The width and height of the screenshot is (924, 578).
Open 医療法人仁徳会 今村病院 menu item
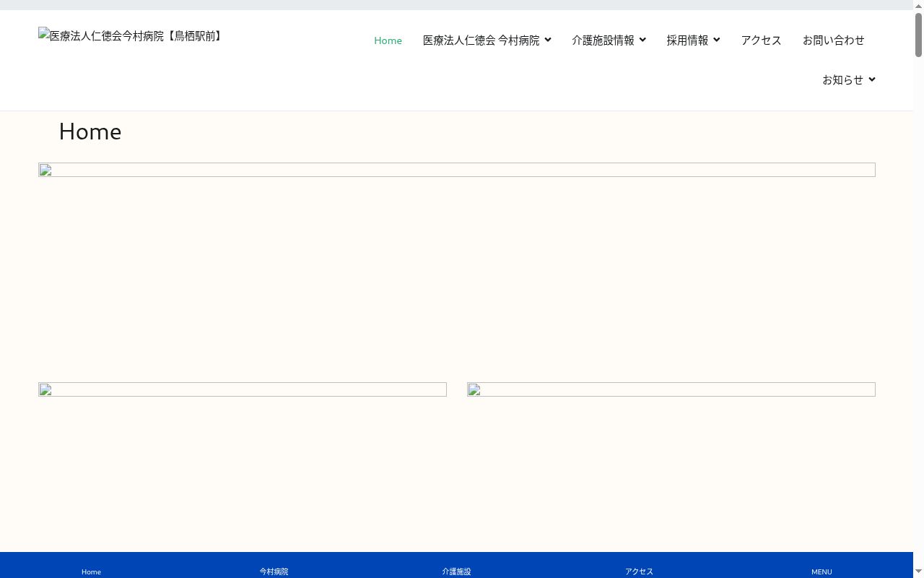pos(481,40)
